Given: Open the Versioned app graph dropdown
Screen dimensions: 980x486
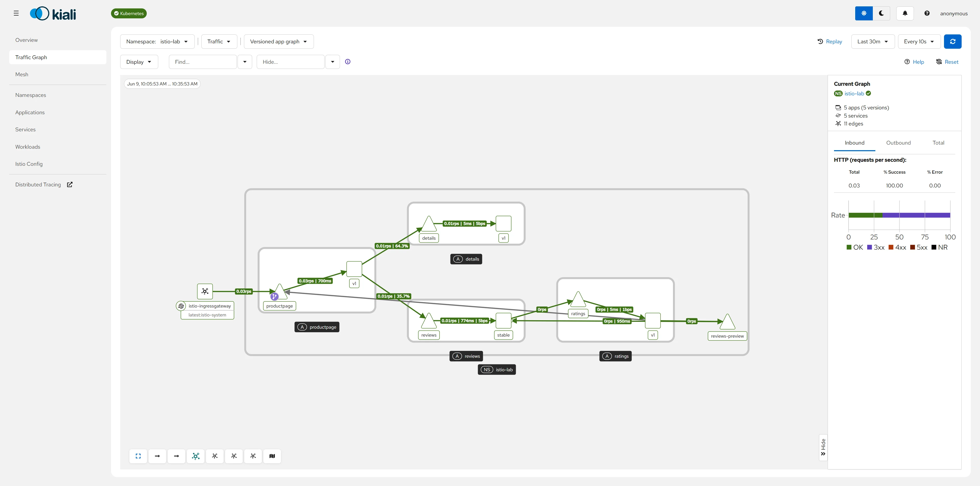Looking at the screenshot, I should tap(278, 41).
